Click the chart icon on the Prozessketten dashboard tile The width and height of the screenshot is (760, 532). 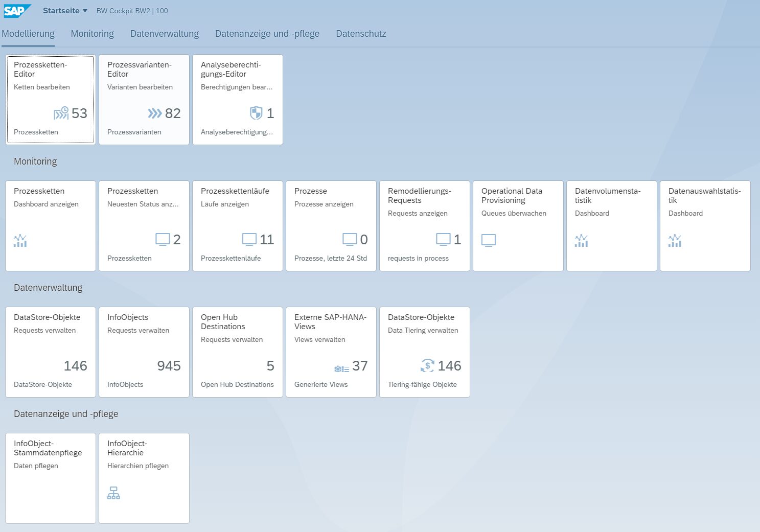pyautogui.click(x=20, y=240)
